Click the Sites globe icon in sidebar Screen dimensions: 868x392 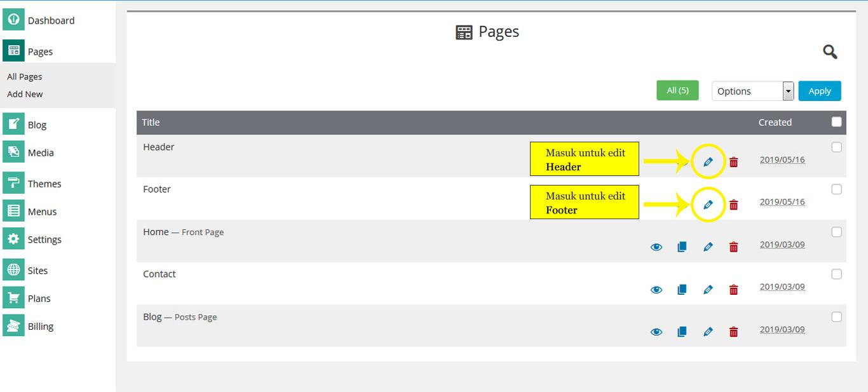pyautogui.click(x=13, y=270)
